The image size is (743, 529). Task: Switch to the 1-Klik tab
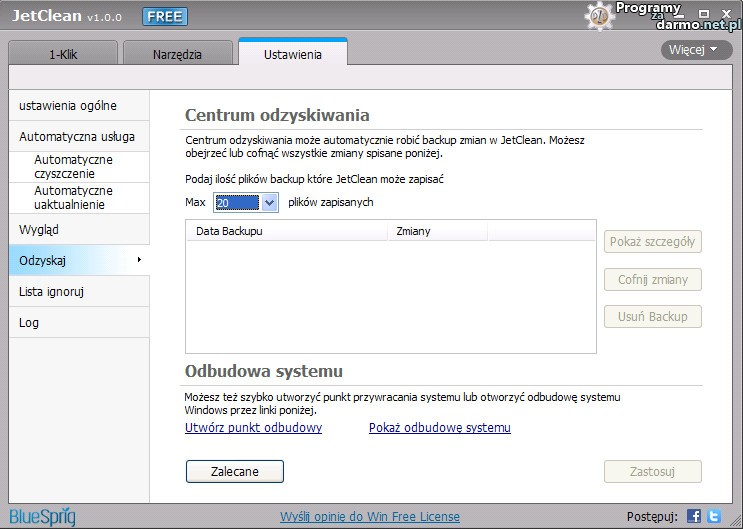64,55
